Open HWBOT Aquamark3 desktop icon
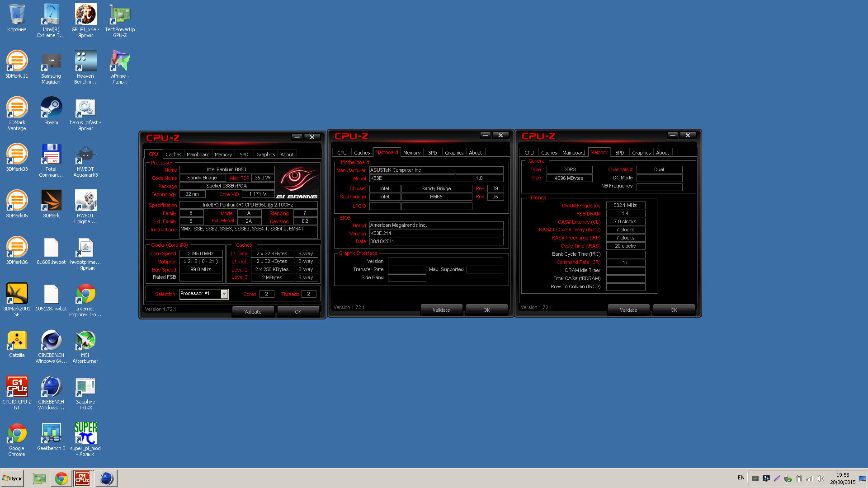 [85, 160]
